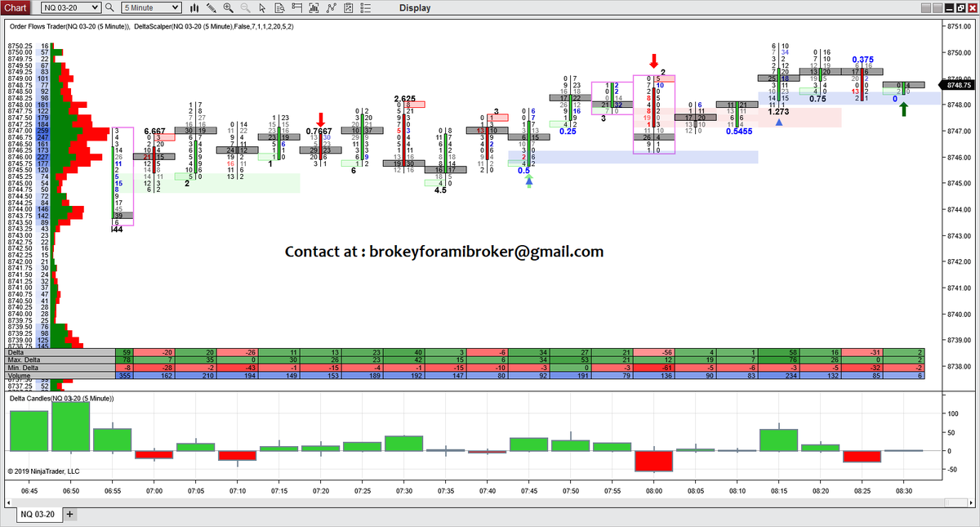Click the Volume cell showing 191
The image size is (980, 527).
coord(571,376)
